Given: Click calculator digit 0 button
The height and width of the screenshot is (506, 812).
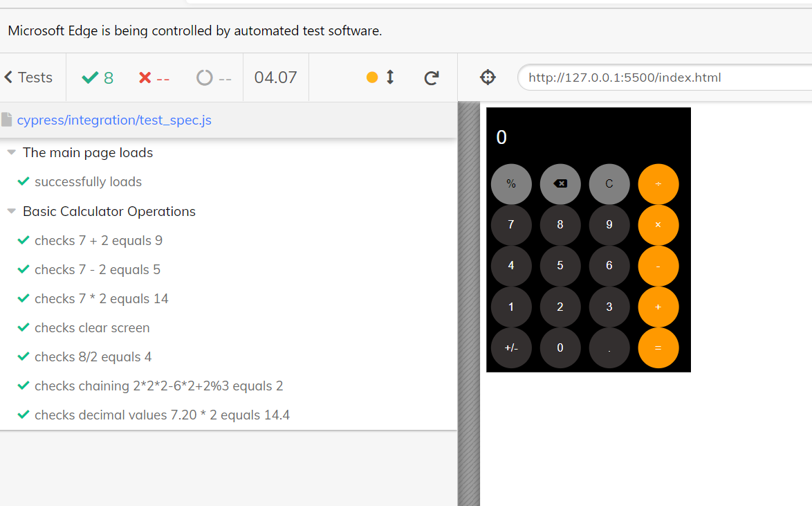Looking at the screenshot, I should (560, 348).
